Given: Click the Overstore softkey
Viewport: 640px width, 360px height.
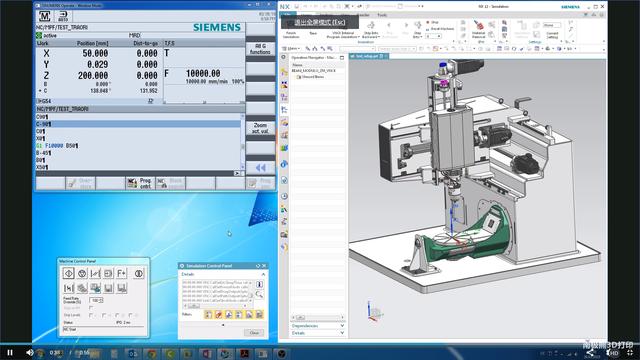Looking at the screenshot, I should point(80,183).
